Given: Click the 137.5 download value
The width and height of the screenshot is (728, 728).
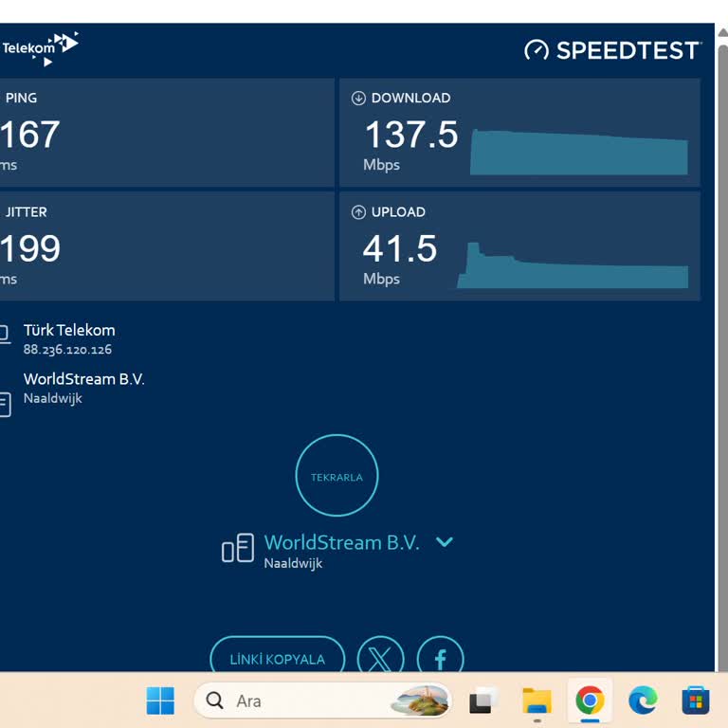Looking at the screenshot, I should [411, 135].
